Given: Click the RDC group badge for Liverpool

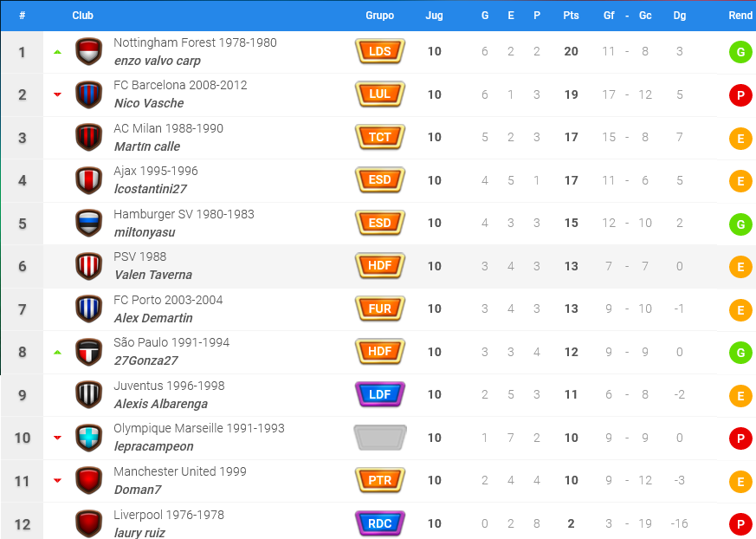Looking at the screenshot, I should pos(380,523).
